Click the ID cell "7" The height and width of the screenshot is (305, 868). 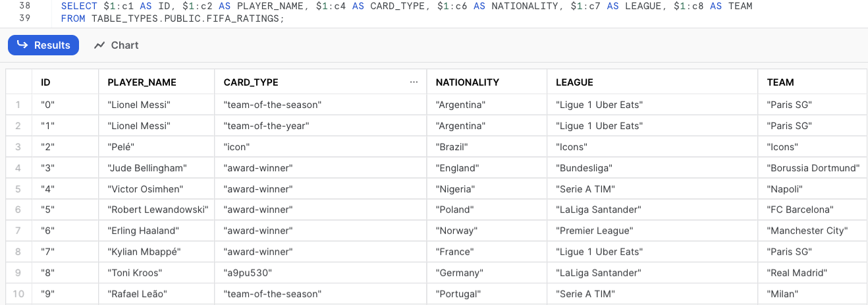coord(65,252)
